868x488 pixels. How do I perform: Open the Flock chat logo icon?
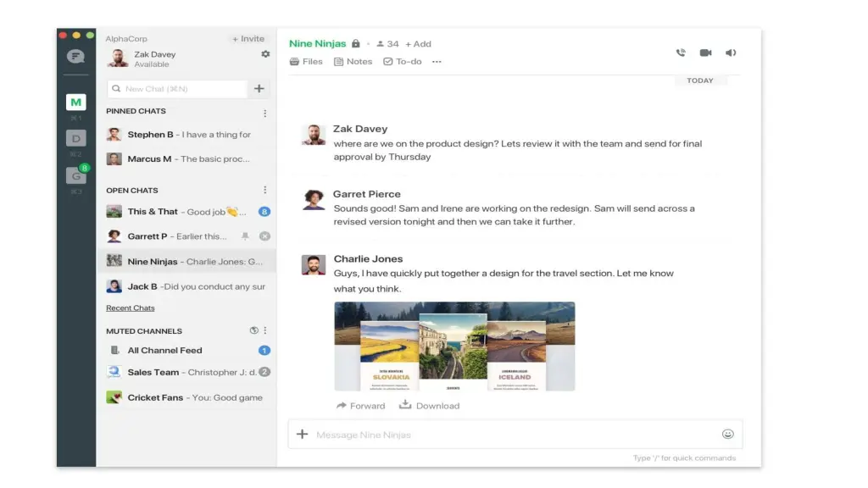(x=75, y=56)
